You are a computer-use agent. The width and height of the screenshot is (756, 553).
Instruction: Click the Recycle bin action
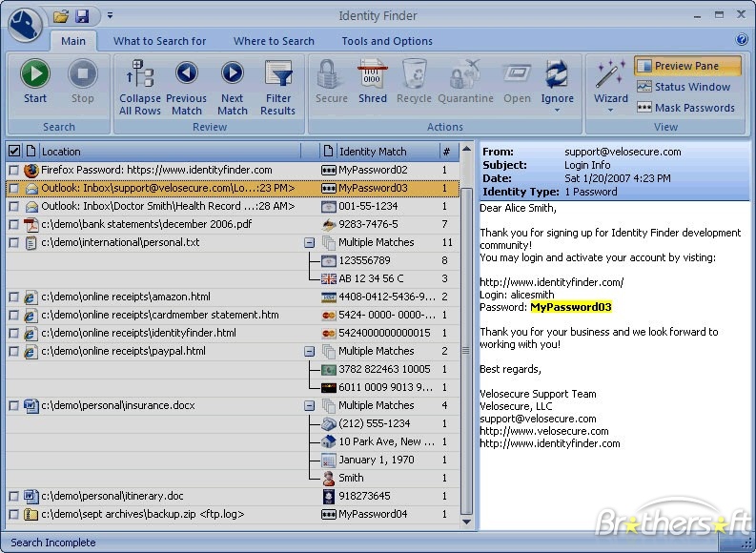coord(414,73)
